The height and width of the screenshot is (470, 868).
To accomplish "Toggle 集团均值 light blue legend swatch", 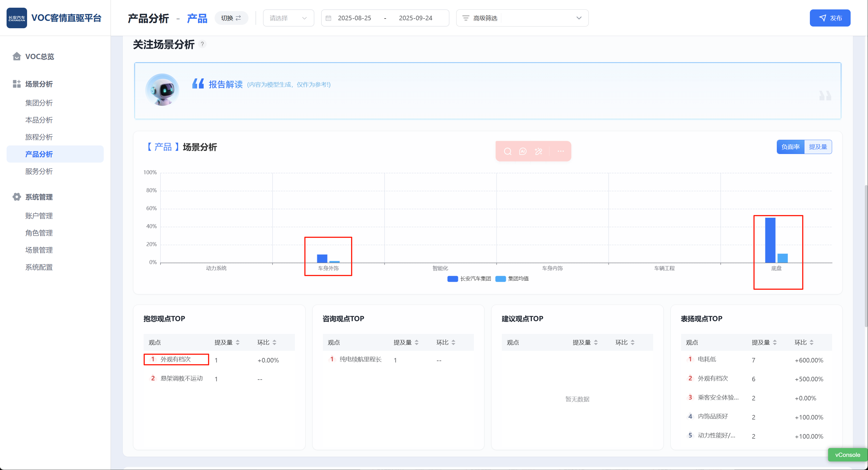I will pos(500,279).
